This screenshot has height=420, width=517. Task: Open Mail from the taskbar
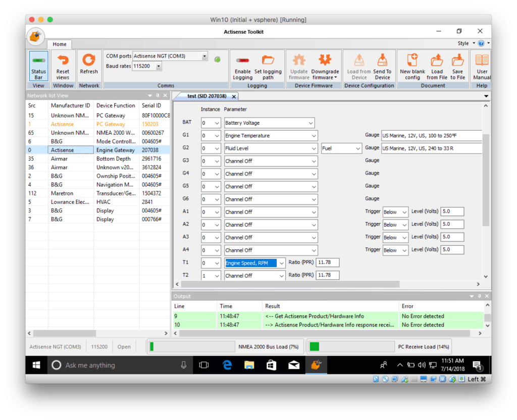(x=294, y=365)
